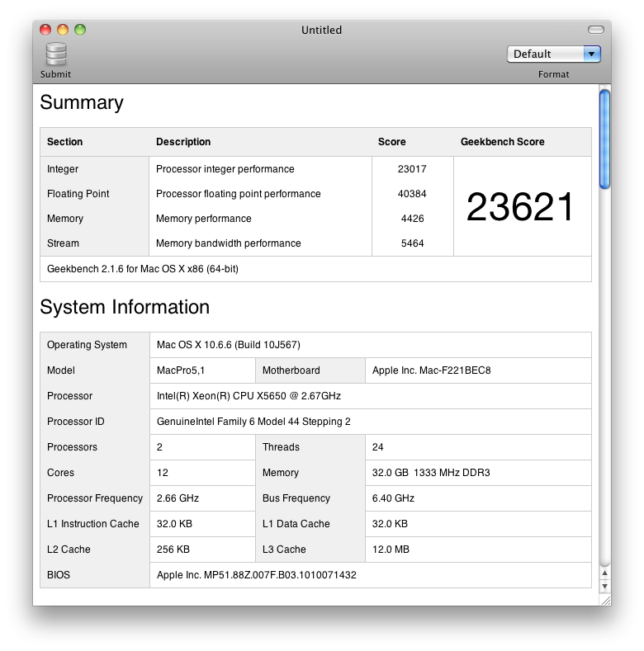644x651 pixels.
Task: Click the Floating Point score 40384
Action: pos(412,194)
